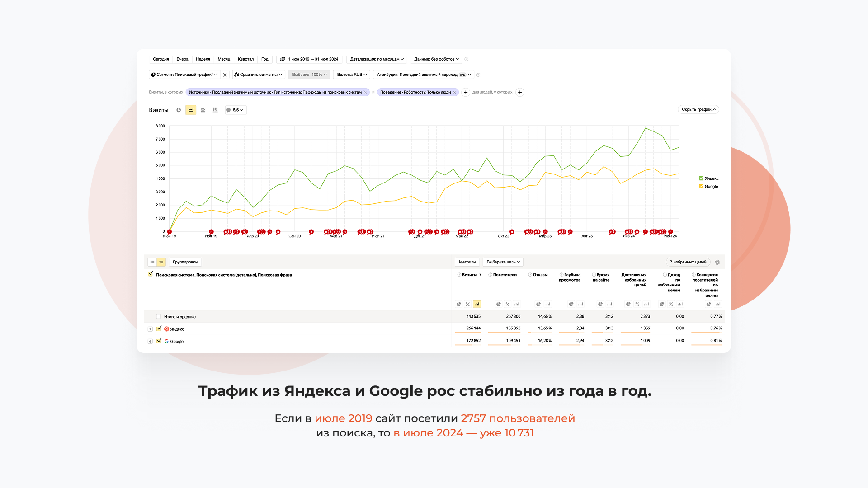Remove the Поисковый трафик segment
Screen dimensions: 868x488
225,75
